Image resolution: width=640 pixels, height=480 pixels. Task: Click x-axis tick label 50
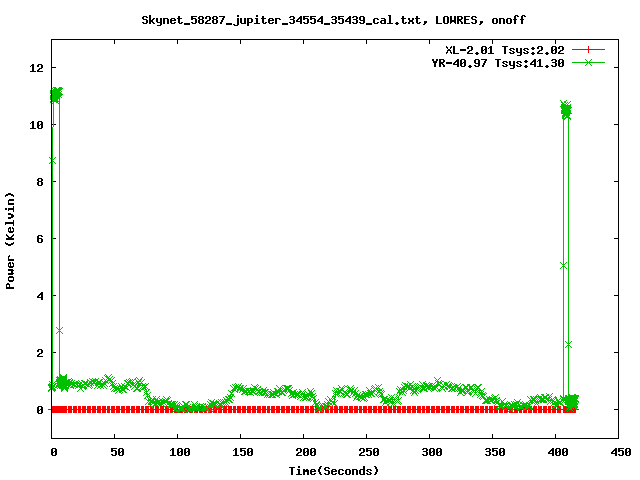117,452
